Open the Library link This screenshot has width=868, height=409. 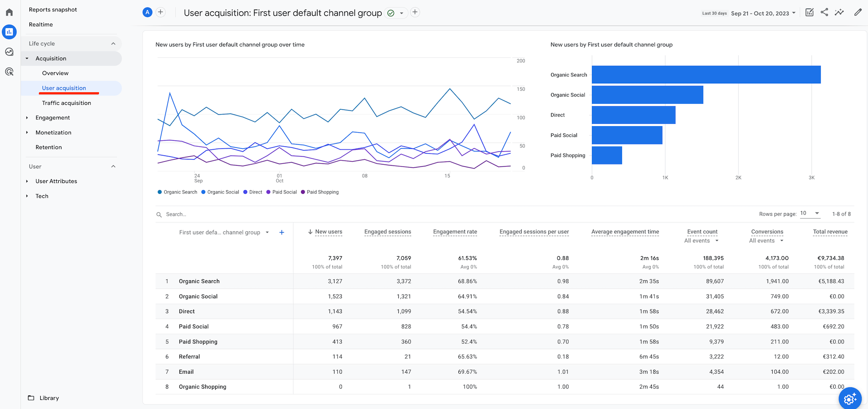coord(49,398)
